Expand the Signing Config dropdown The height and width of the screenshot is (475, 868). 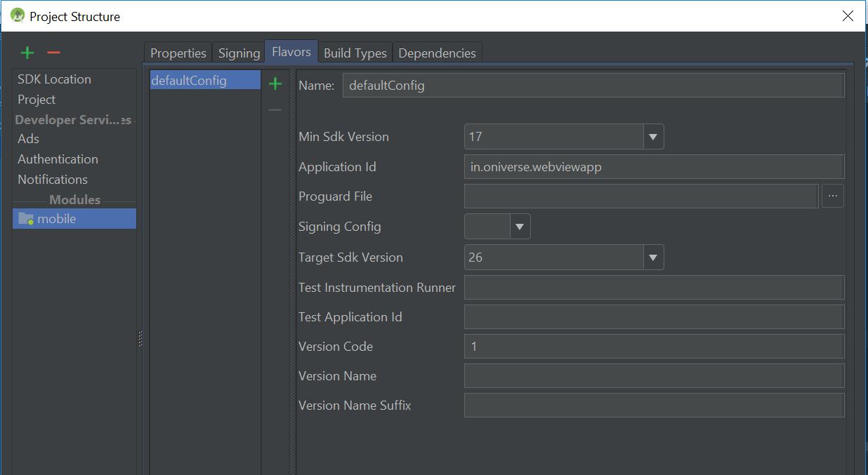pos(519,226)
